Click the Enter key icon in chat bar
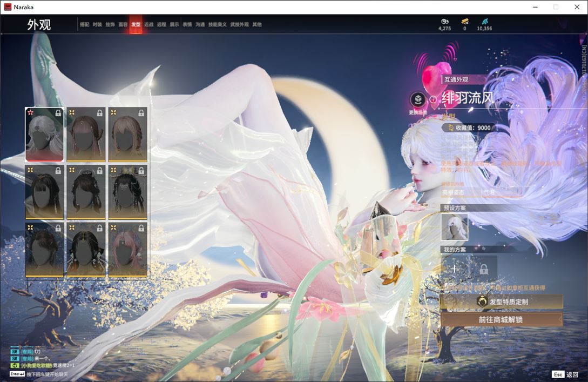The width and height of the screenshot is (588, 382). click(17, 374)
